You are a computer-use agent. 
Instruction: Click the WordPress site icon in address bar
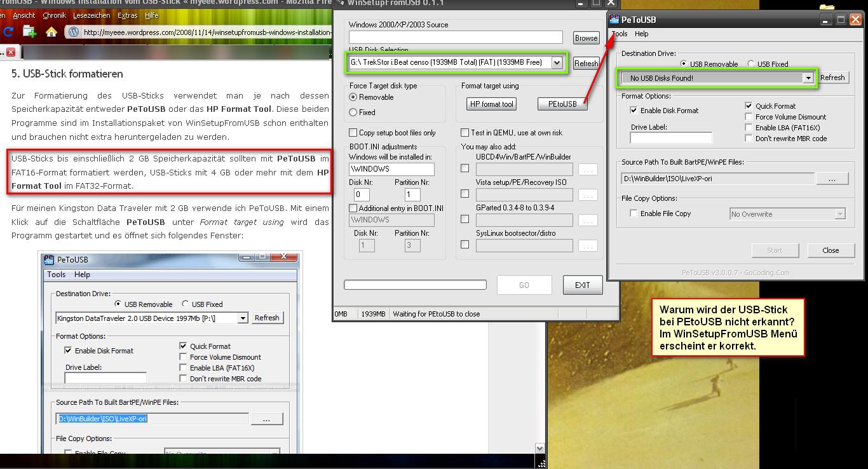click(74, 32)
